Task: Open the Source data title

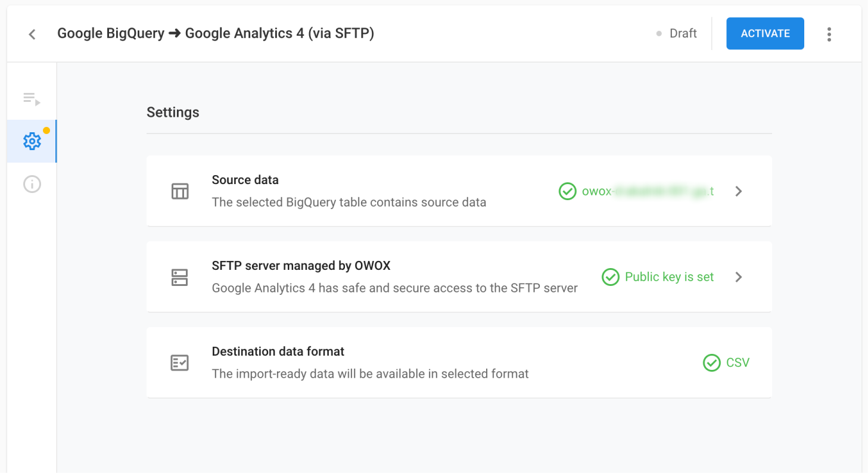Action: [x=245, y=180]
